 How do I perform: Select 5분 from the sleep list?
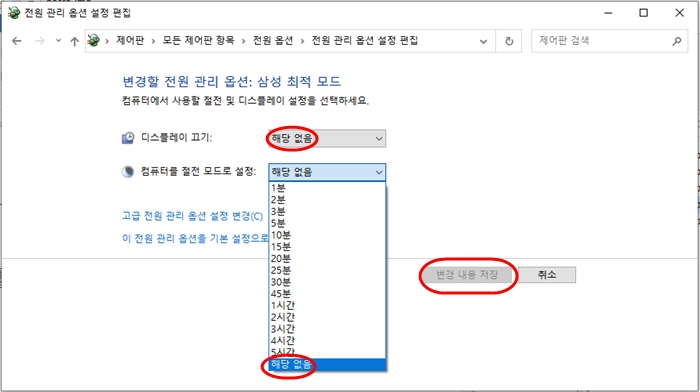point(327,223)
